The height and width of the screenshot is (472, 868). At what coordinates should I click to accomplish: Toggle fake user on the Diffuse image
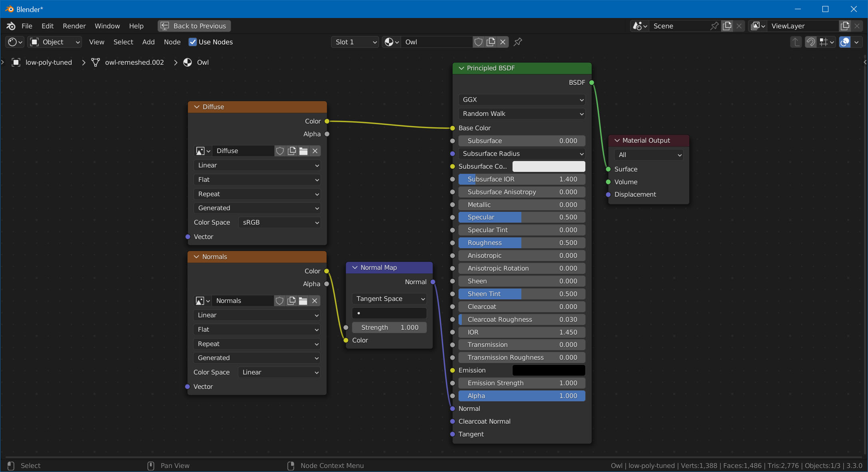pos(280,151)
